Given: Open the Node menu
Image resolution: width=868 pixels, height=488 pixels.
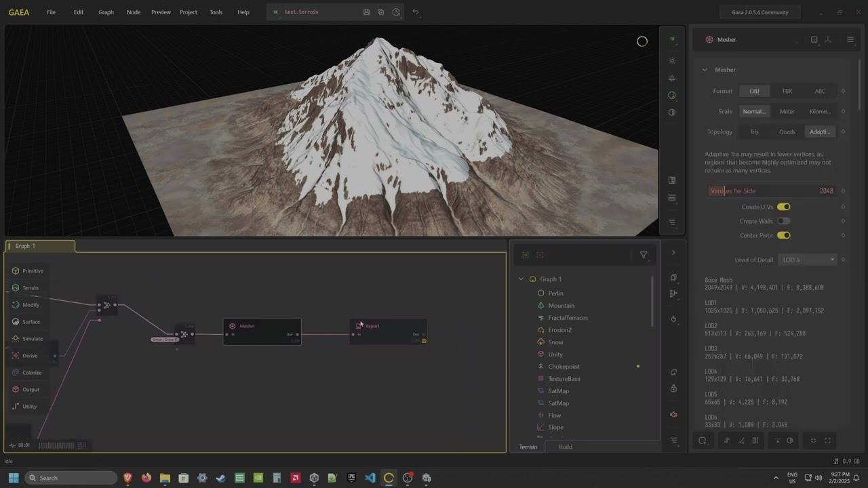Looking at the screenshot, I should [x=134, y=12].
